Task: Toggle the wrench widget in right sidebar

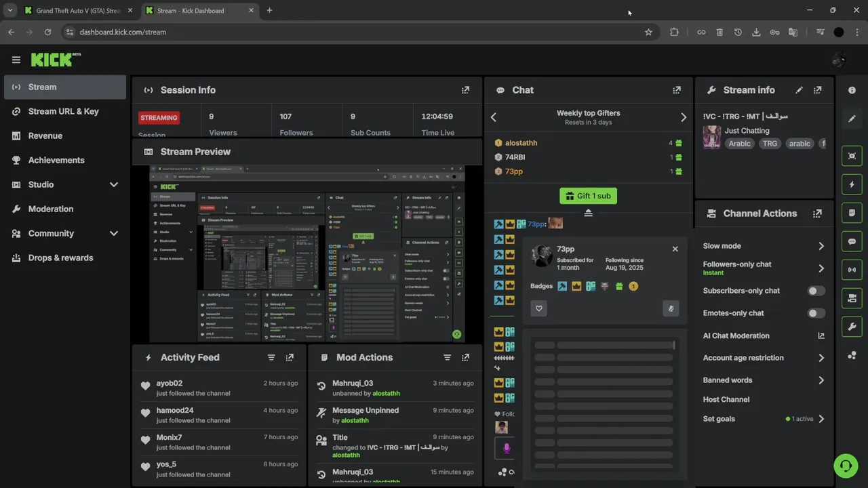Action: (852, 327)
